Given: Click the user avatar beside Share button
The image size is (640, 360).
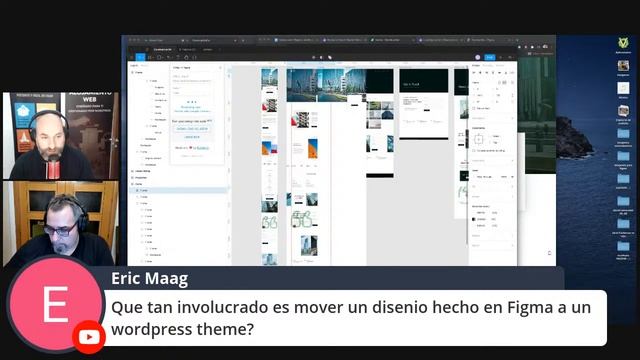Looking at the screenshot, I should 478,57.
